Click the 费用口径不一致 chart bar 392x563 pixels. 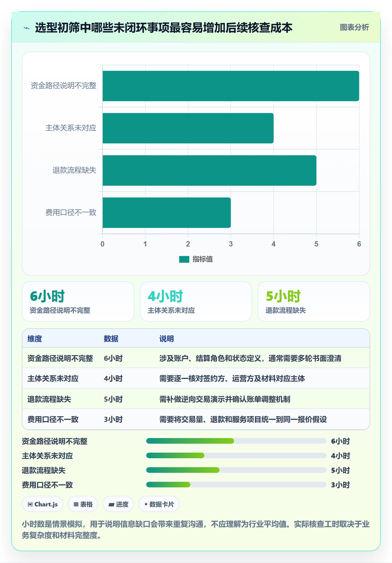(167, 213)
